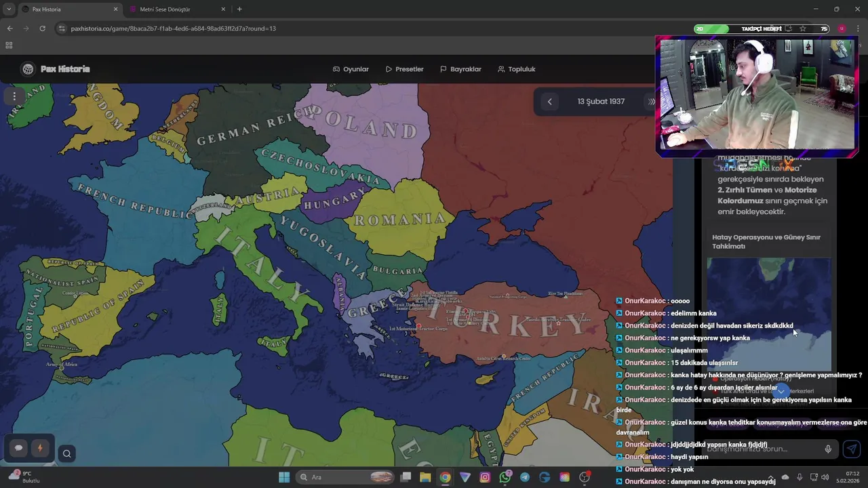Click Hatay Operasyonu ve Güney Sınır Tahkimatı heading
This screenshot has width=868, height=488.
click(x=766, y=241)
